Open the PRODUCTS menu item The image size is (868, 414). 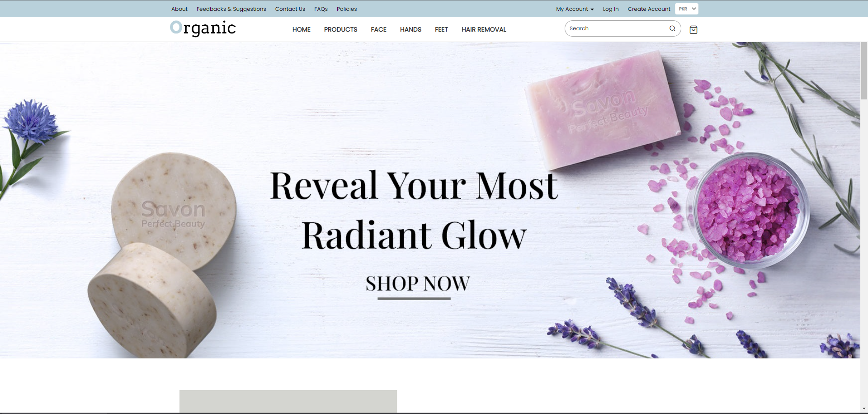point(341,30)
